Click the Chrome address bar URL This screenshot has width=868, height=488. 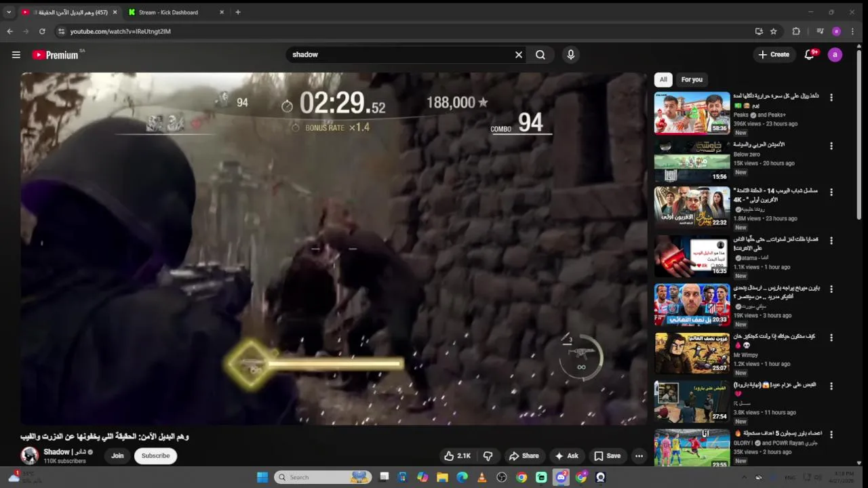pyautogui.click(x=121, y=31)
